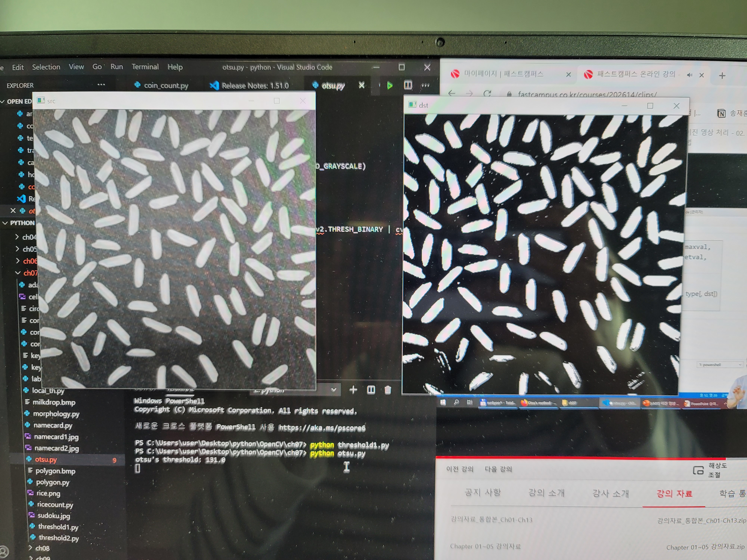Split the terminal panel
Image resolution: width=747 pixels, height=560 pixels.
371,390
